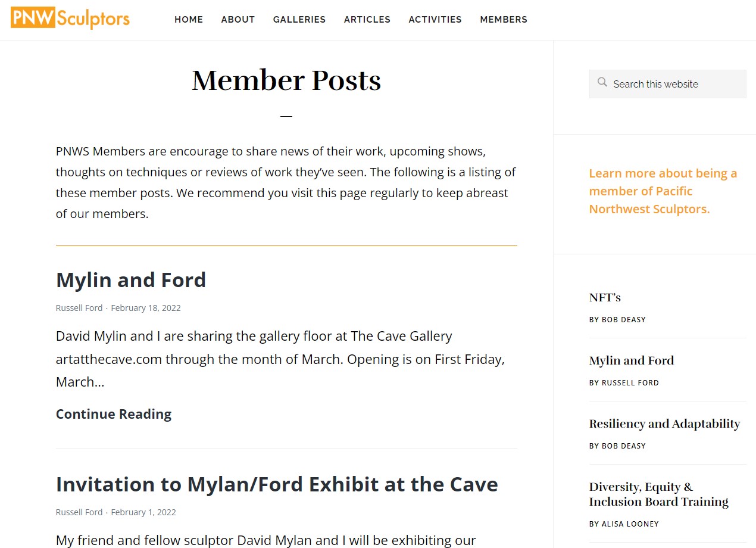Focus the Search this website field
The height and width of the screenshot is (548, 756).
668,84
